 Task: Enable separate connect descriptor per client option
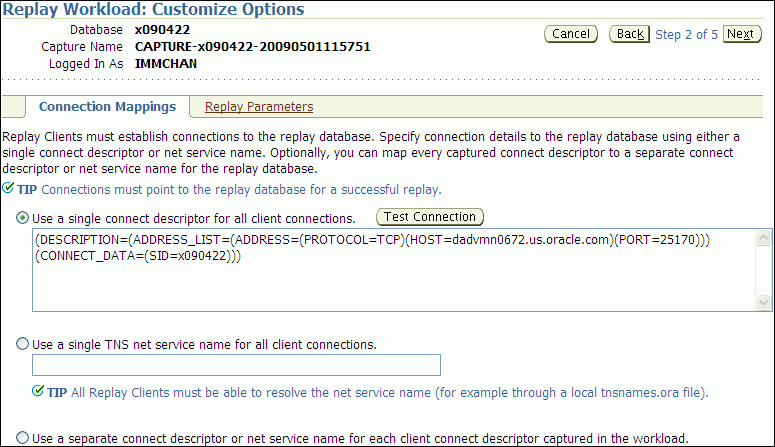pyautogui.click(x=23, y=438)
